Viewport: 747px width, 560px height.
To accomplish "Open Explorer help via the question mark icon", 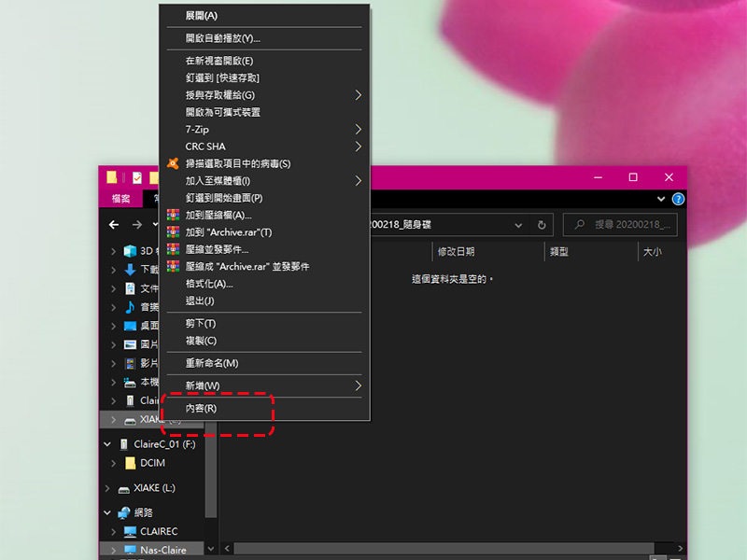I will click(x=678, y=199).
